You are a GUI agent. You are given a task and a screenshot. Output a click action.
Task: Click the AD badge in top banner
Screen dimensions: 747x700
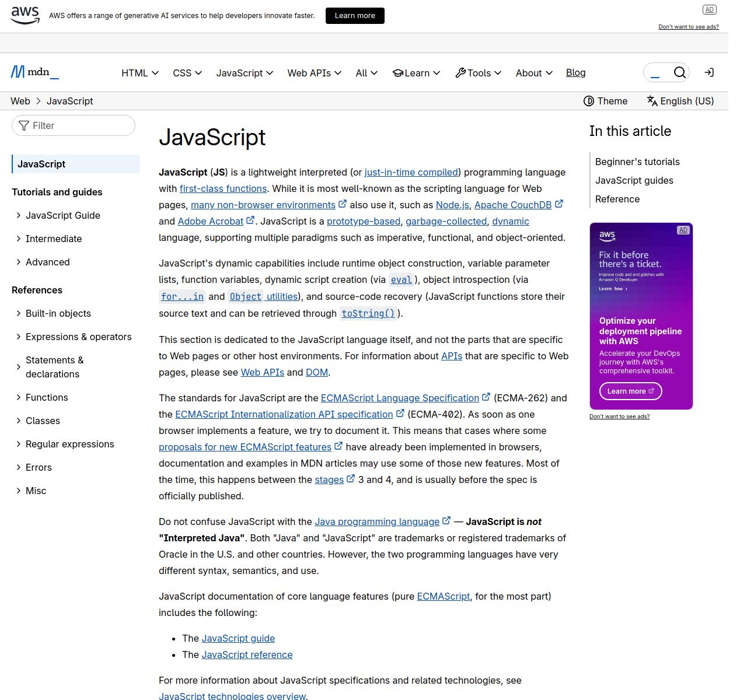tap(709, 9)
